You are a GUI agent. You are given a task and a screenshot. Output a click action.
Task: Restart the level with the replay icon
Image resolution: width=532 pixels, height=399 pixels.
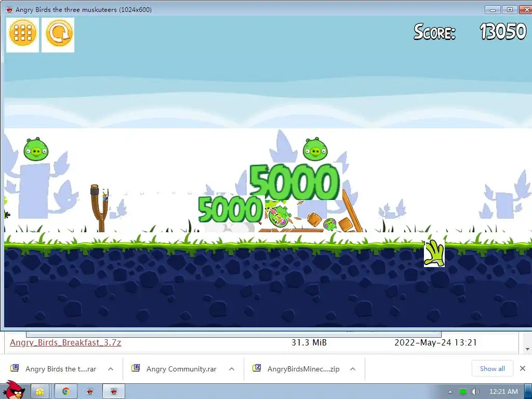[58, 34]
